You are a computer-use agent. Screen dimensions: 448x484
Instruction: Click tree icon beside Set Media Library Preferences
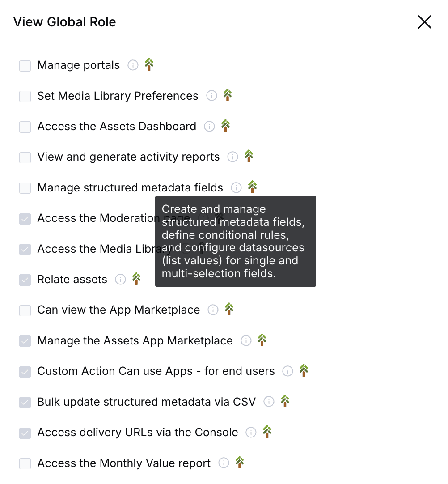pos(228,95)
